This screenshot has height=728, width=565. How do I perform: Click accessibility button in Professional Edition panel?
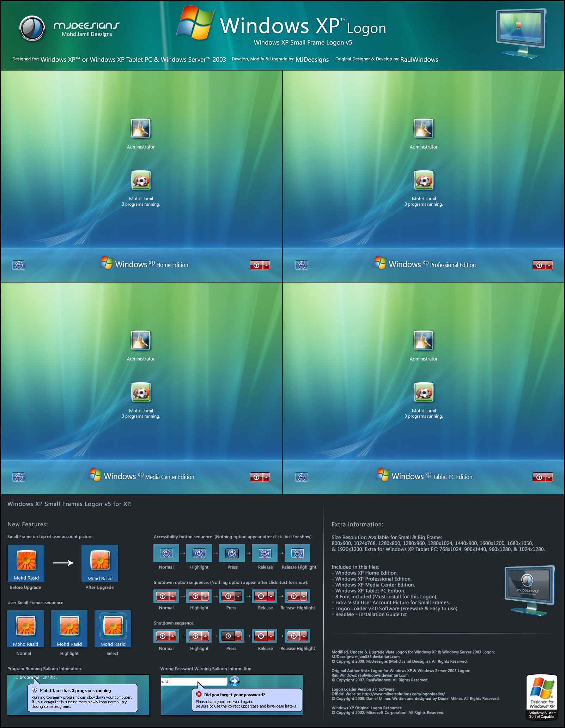tap(302, 265)
